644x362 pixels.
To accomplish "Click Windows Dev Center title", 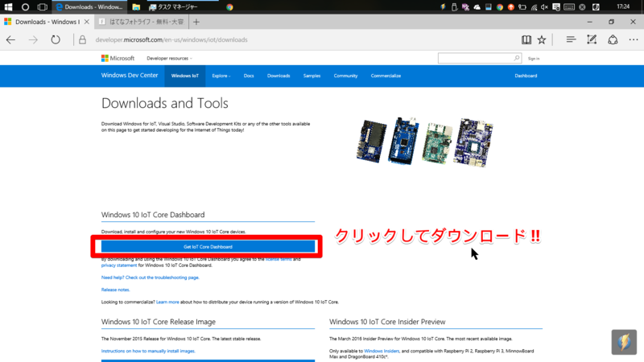I will pos(130,75).
